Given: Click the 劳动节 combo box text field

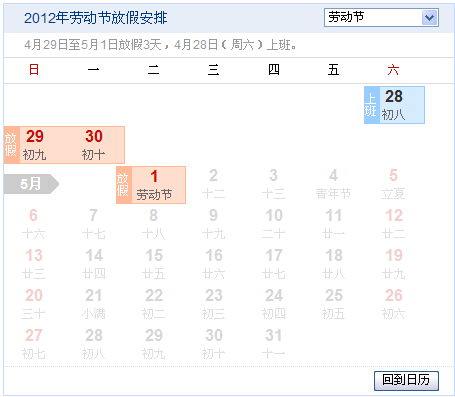Looking at the screenshot, I should pyautogui.click(x=373, y=18).
